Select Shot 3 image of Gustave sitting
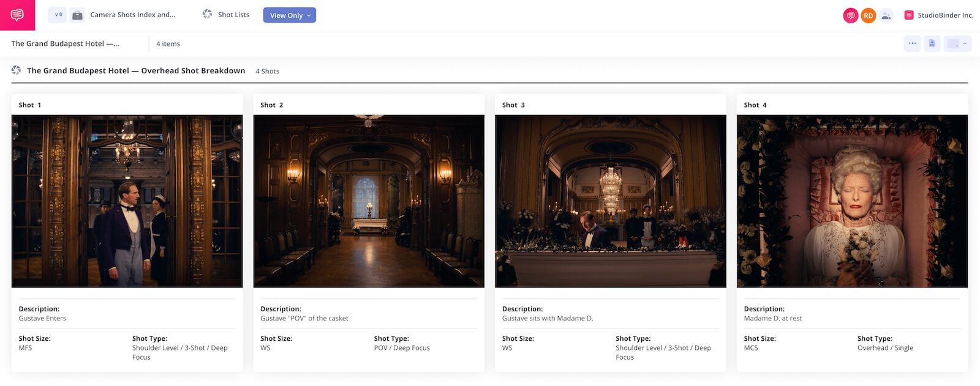 click(610, 201)
